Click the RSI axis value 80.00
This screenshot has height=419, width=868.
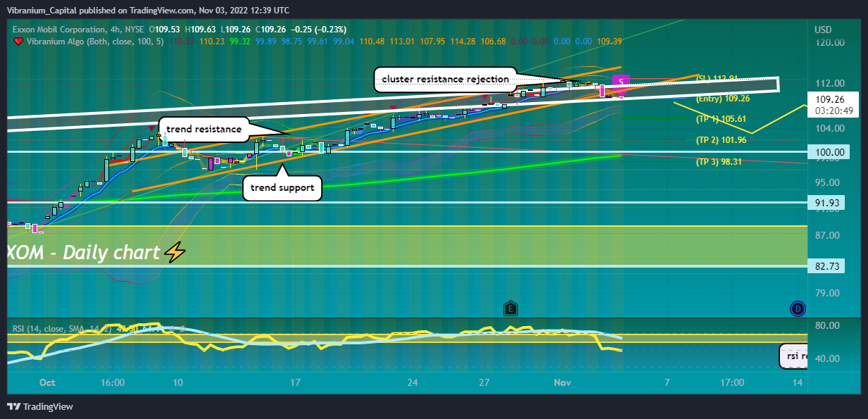click(827, 326)
